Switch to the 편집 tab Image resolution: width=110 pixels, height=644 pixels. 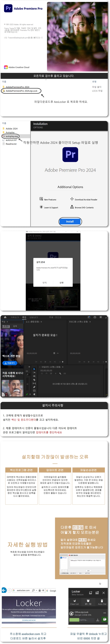point(24,317)
